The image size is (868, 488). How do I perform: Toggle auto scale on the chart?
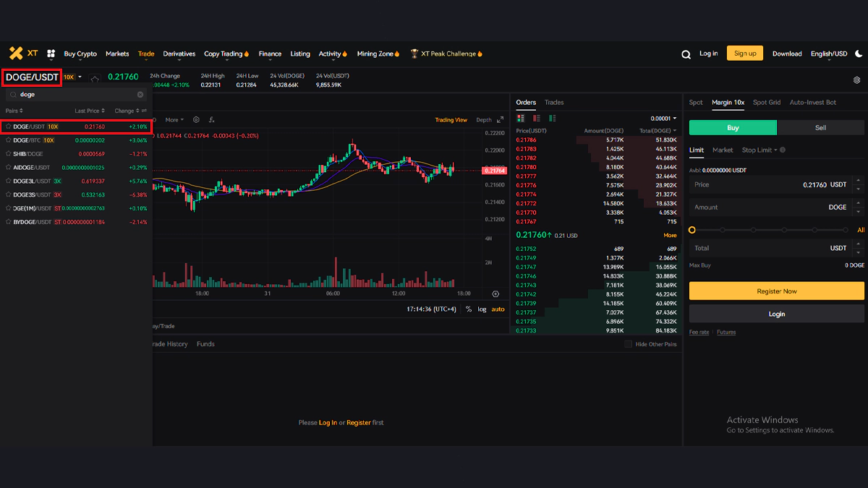(498, 309)
